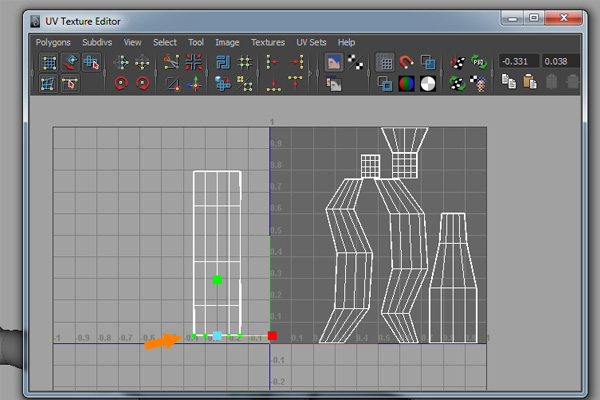Click the Lattice tool icon

pos(48,63)
